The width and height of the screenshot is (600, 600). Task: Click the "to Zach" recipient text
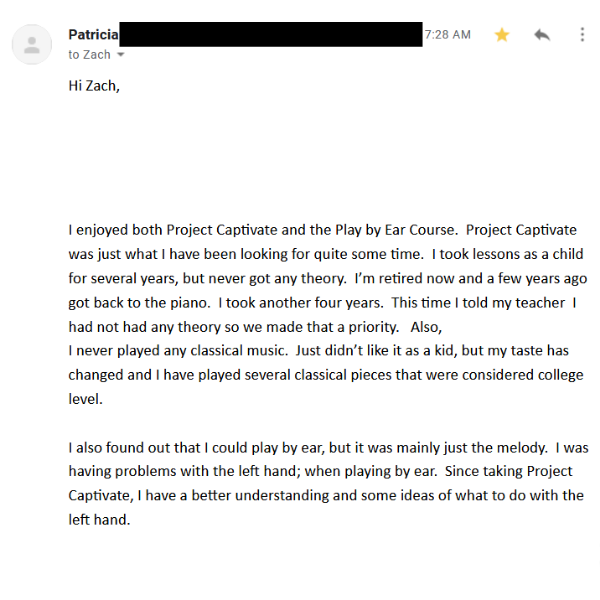[89, 55]
